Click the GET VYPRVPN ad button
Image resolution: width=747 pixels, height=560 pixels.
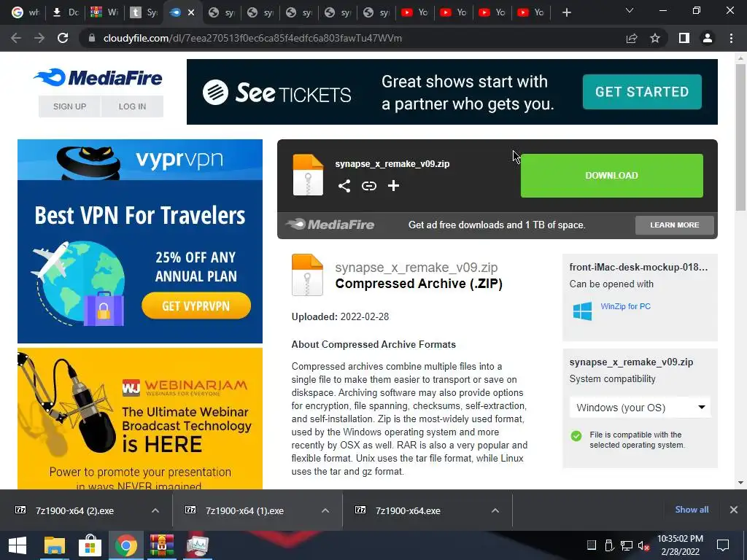click(196, 306)
